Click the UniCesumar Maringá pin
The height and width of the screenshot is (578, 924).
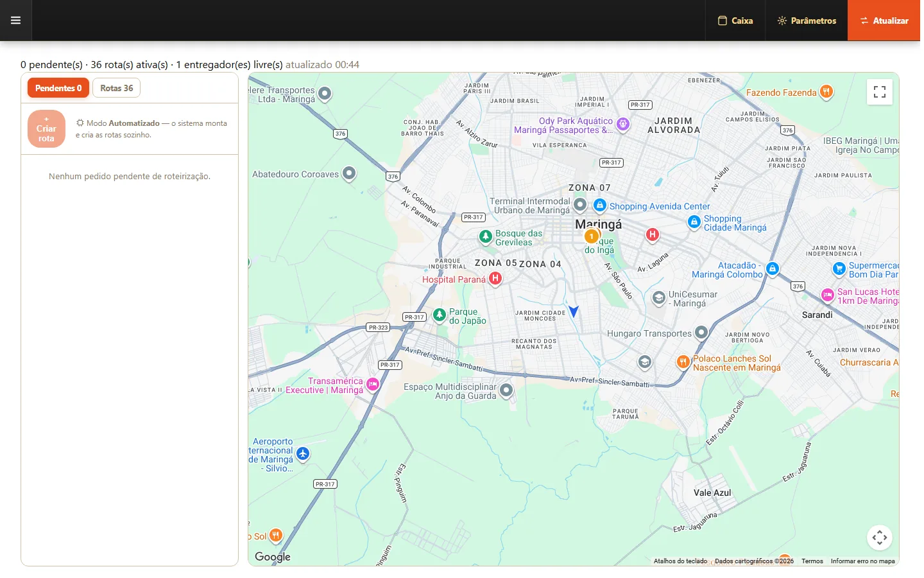pos(659,298)
